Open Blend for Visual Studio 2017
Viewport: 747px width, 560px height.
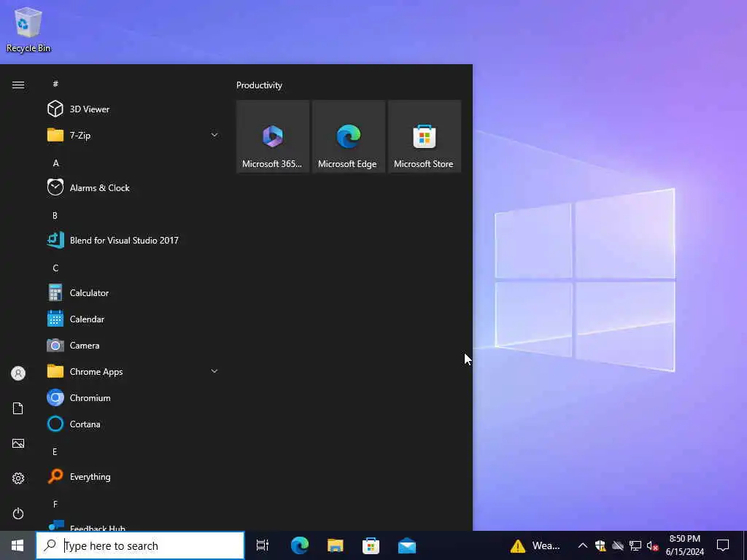[x=133, y=240]
